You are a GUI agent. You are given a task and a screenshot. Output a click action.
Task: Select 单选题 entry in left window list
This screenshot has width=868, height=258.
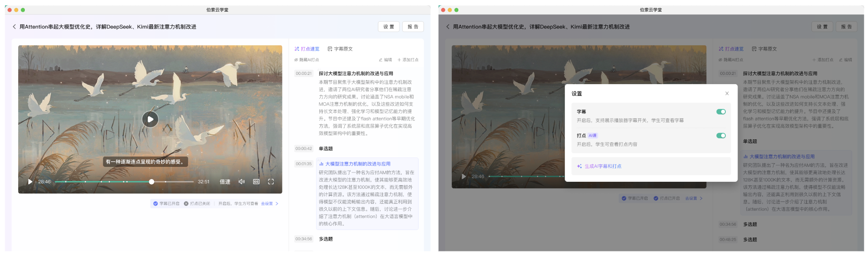pos(326,149)
